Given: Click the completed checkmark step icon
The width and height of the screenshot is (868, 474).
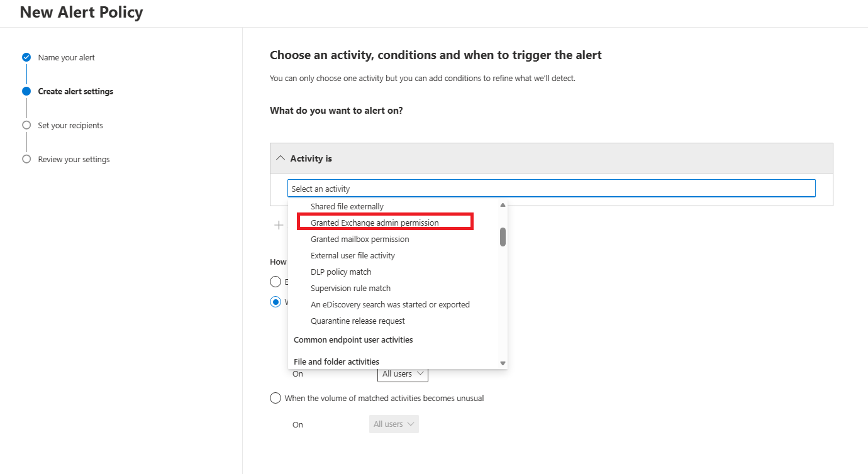Looking at the screenshot, I should coord(26,57).
